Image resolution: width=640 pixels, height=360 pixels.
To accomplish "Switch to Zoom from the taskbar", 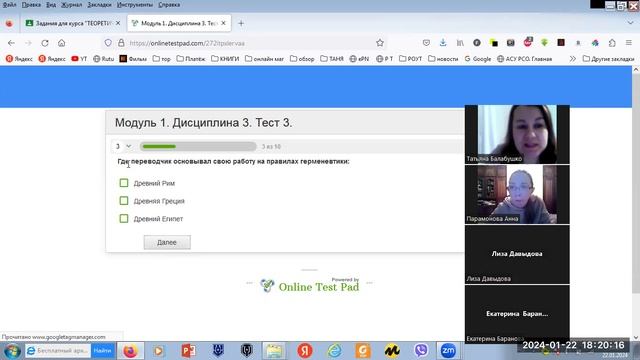I will click(448, 351).
